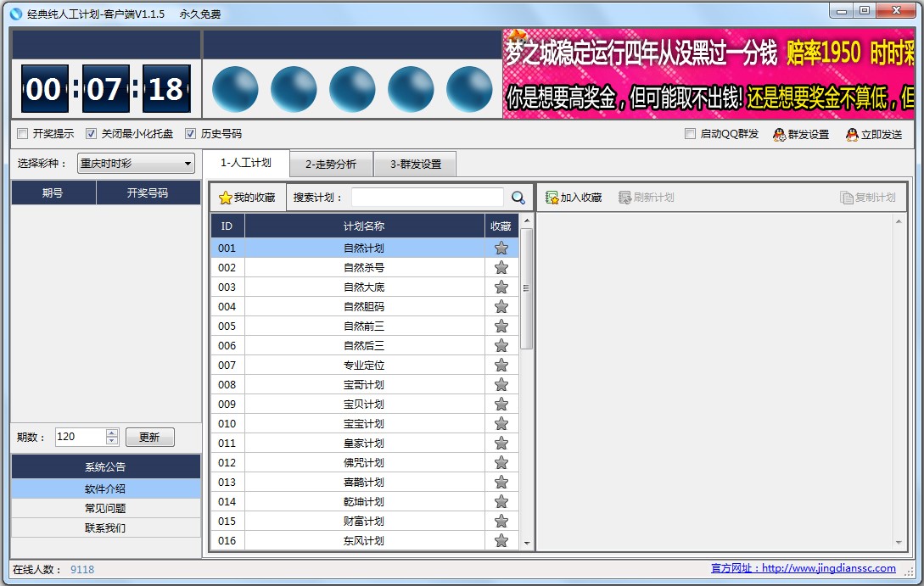This screenshot has height=586, width=924.
Task: Click the 更新 update button
Action: pos(150,437)
